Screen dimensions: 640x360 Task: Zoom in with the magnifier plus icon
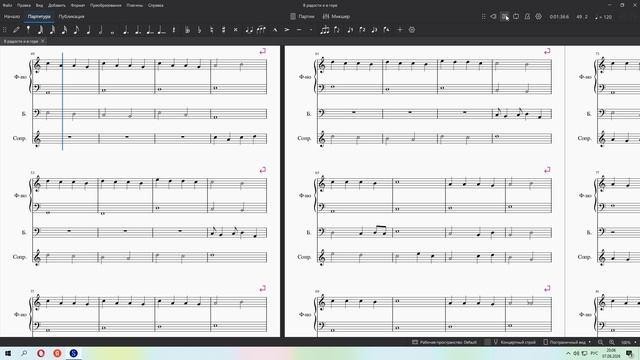(612, 342)
